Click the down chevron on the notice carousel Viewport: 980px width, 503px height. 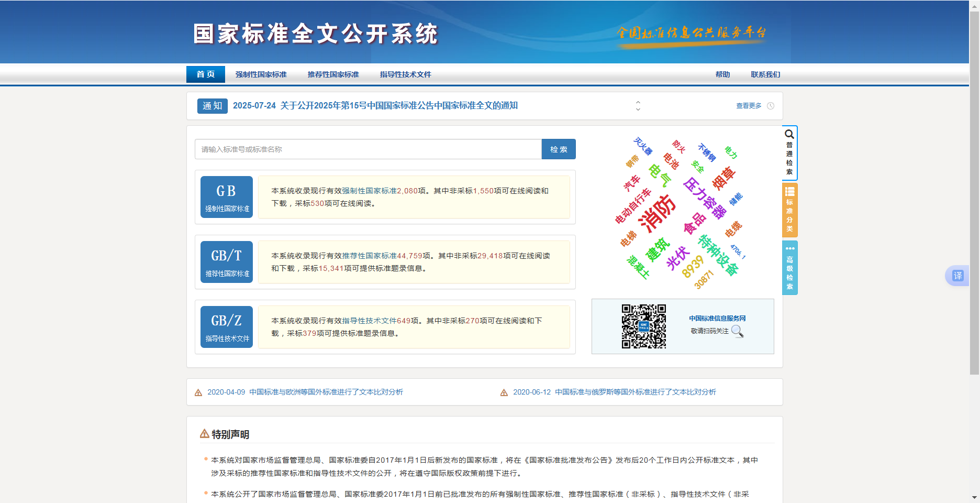pyautogui.click(x=638, y=110)
